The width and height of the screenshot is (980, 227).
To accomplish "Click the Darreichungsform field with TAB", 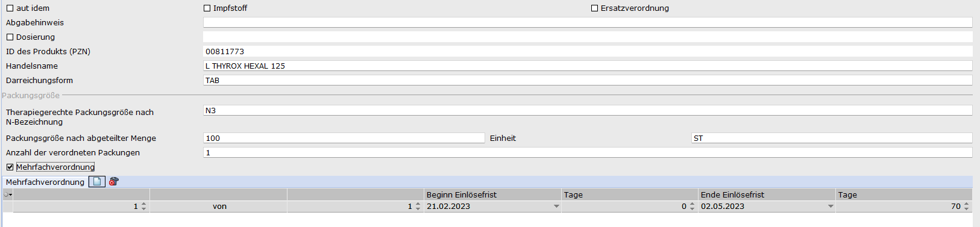I will (588, 80).
